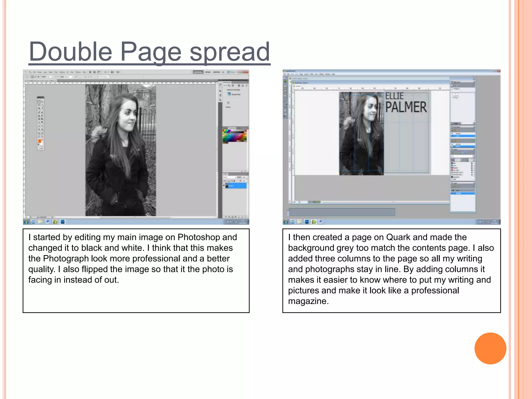Open Photoshop's File menu
This screenshot has width=532, height=399.
click(30, 72)
